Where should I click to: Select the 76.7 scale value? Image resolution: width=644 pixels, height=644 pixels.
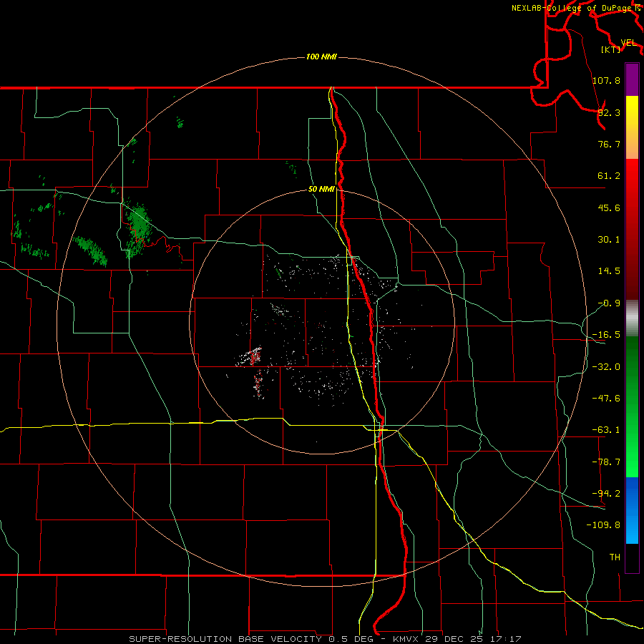click(609, 144)
